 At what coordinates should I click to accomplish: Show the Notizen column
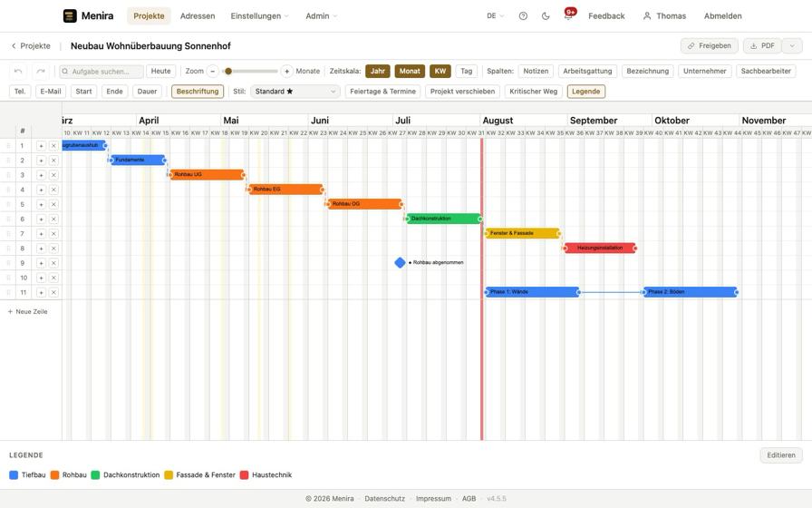pyautogui.click(x=536, y=71)
